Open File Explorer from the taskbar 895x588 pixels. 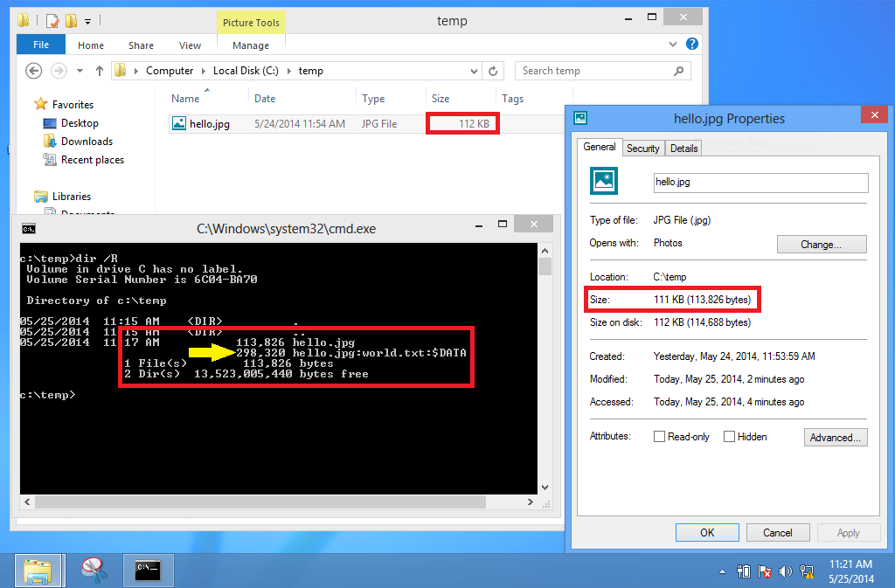pos(38,571)
